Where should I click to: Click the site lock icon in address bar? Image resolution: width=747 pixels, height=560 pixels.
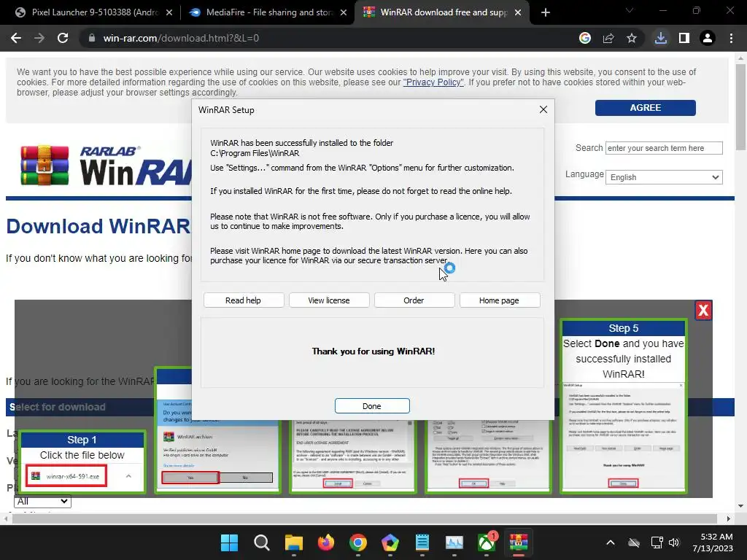coord(92,38)
